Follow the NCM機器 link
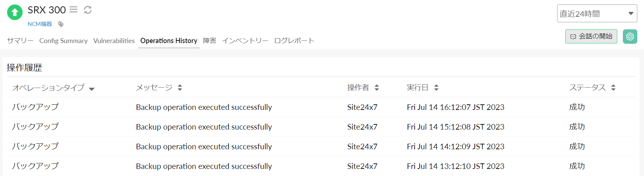The image size is (644, 176). tap(40, 24)
